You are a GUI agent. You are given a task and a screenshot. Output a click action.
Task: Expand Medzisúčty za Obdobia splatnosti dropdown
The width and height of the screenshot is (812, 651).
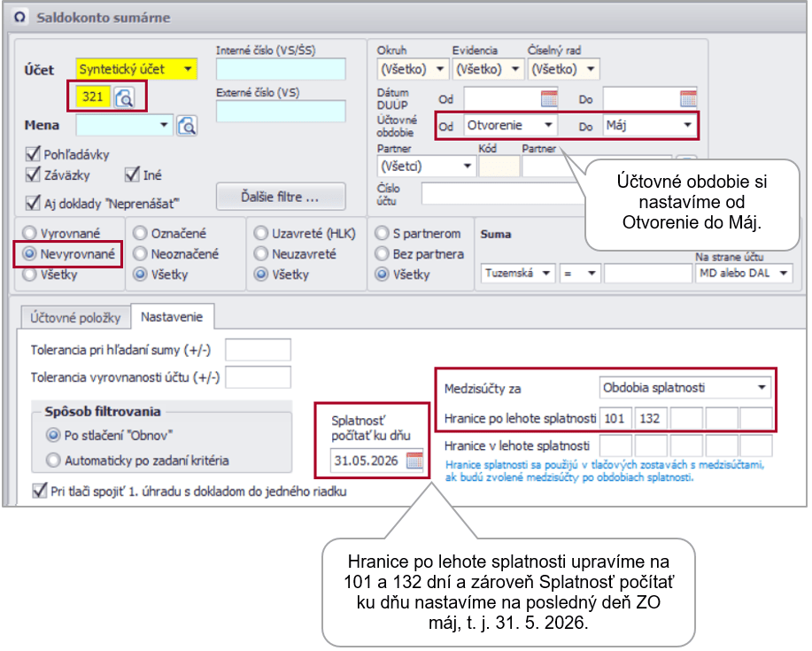tap(762, 388)
